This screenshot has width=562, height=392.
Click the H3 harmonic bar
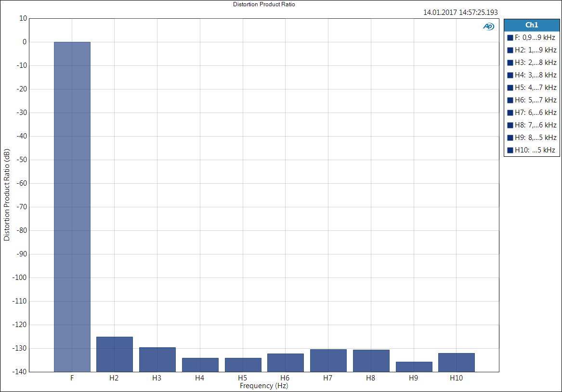pyautogui.click(x=157, y=360)
